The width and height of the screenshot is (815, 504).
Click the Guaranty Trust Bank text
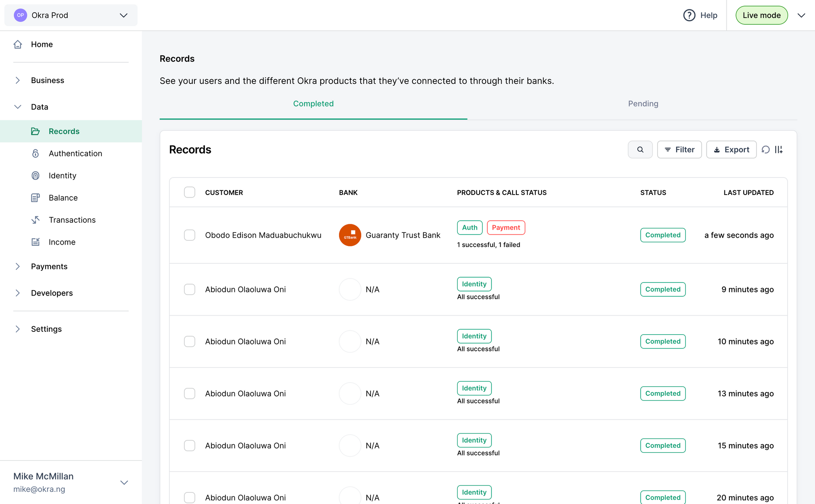point(403,235)
